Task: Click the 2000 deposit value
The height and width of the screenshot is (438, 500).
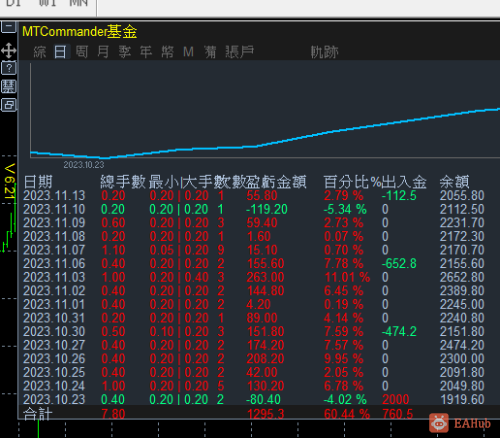Action: pyautogui.click(x=396, y=399)
